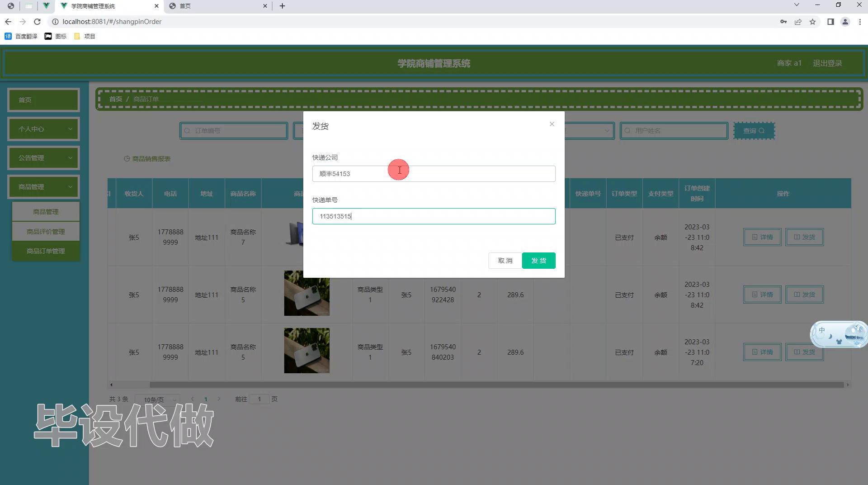Click 发货 for order 1679540840203
Viewport: 868px width, 485px height.
pos(804,352)
